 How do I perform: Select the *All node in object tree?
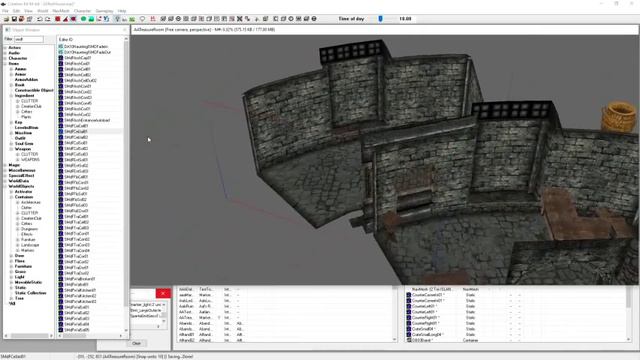12,303
